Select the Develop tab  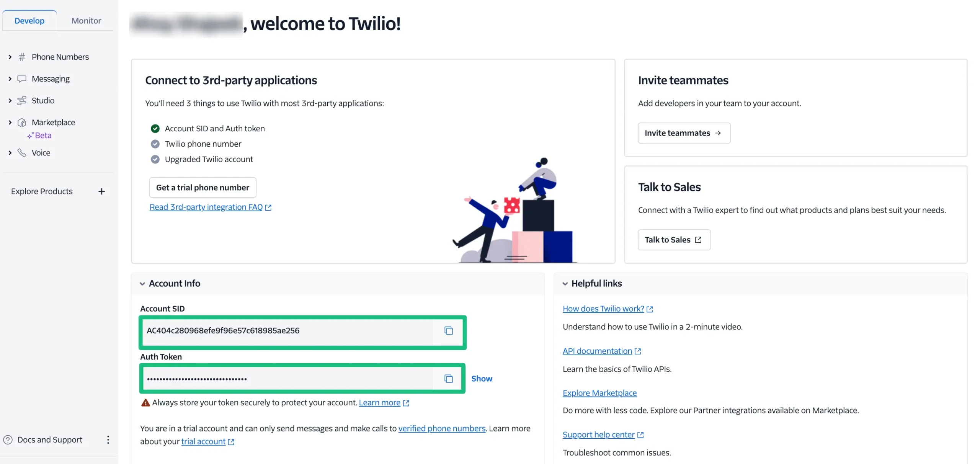(x=29, y=20)
